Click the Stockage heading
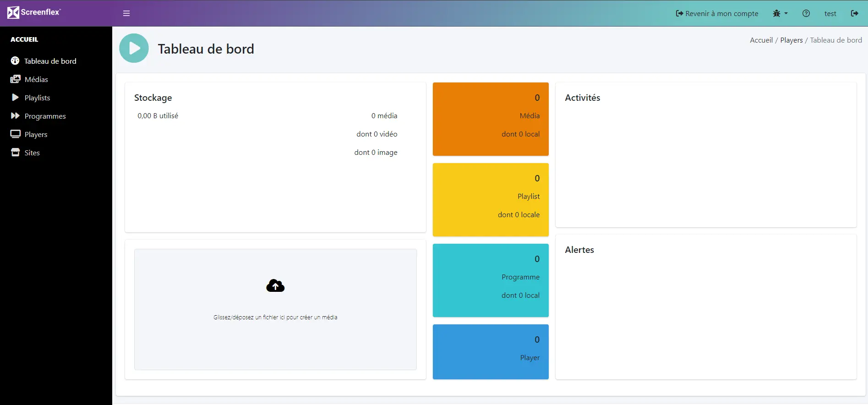The width and height of the screenshot is (868, 405). 153,98
